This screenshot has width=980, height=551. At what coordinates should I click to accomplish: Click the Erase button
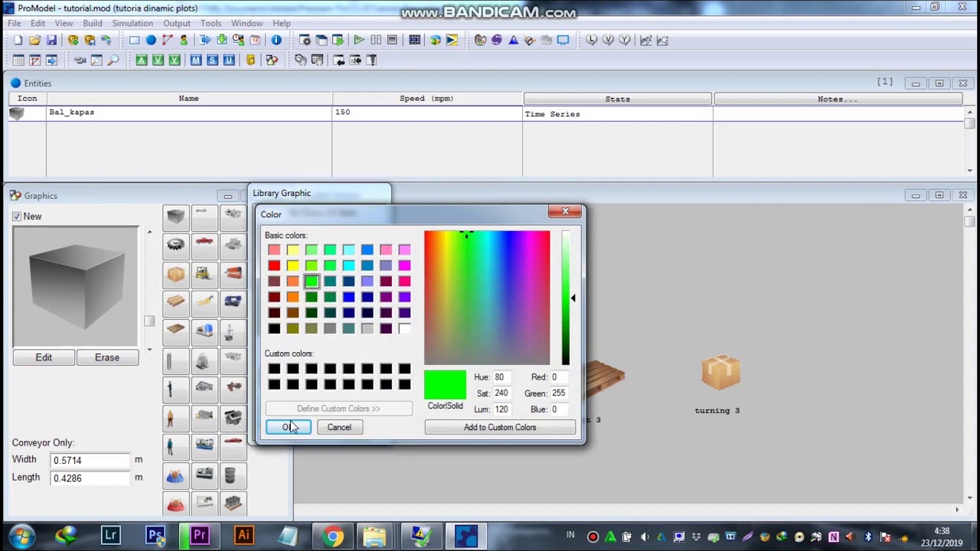(x=107, y=357)
